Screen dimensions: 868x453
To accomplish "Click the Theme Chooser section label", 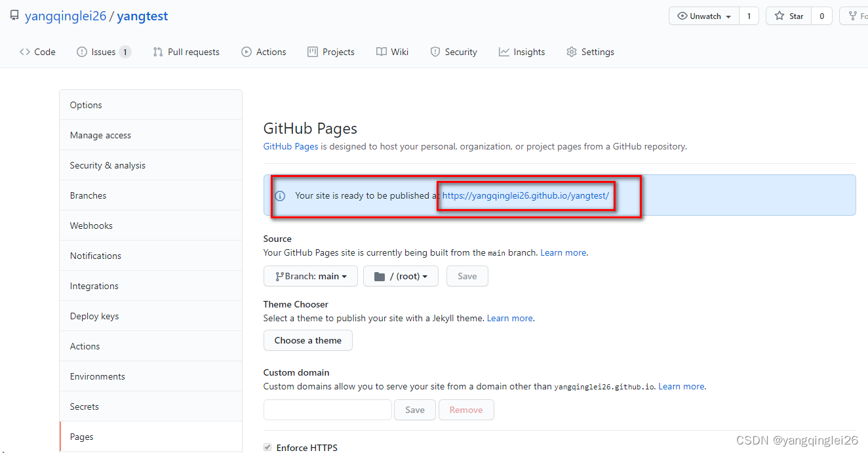I will [296, 304].
